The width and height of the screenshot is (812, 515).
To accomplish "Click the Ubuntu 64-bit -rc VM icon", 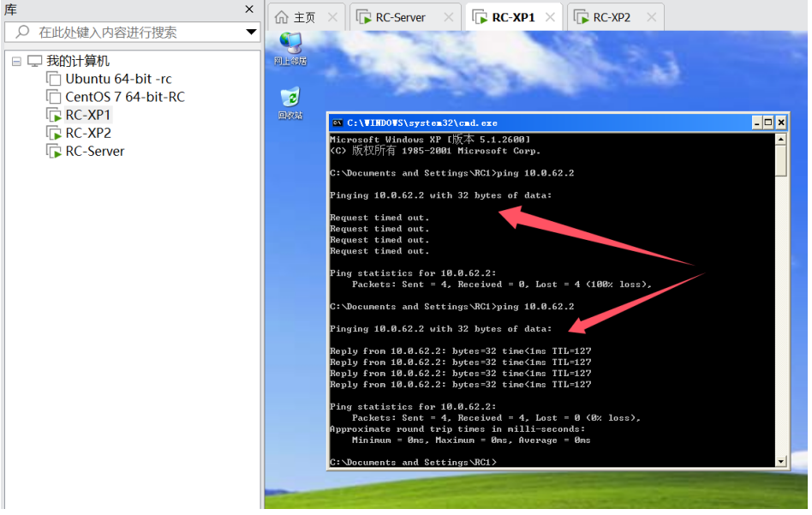I will coord(54,79).
